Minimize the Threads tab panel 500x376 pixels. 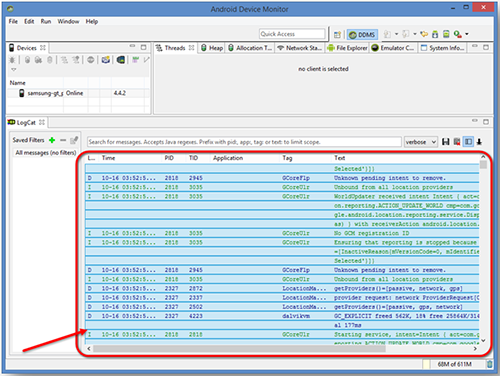tap(475, 47)
